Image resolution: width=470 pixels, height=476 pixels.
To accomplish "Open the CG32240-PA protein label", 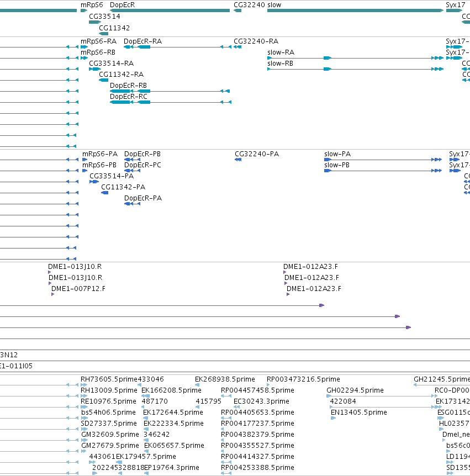I will 257,154.
